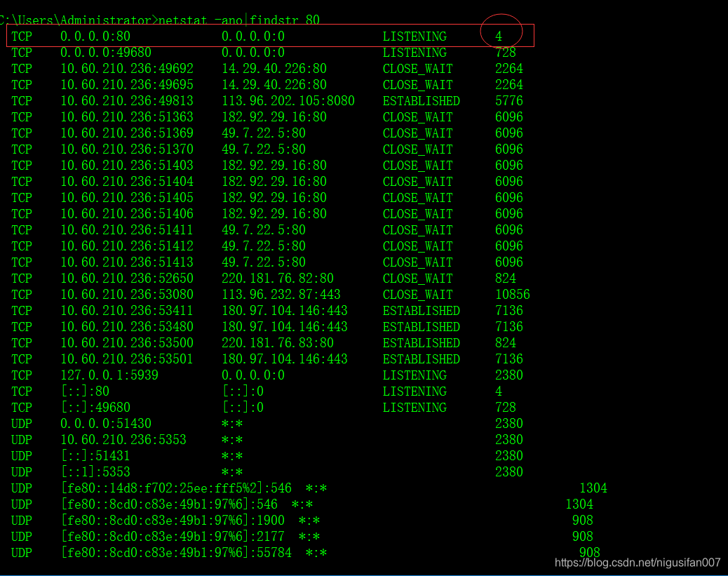
Task: Click local address 0.0.0.0:49680
Action: coord(106,53)
